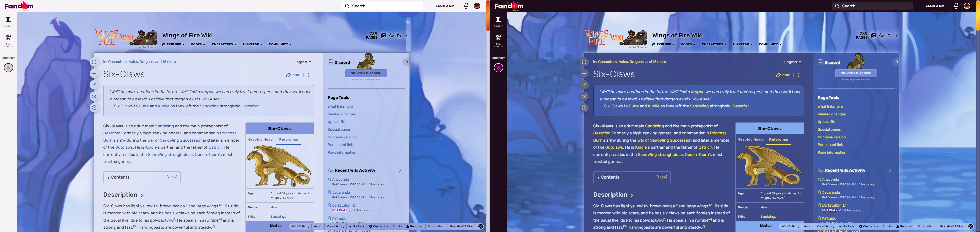
Task: Click the pencil edit side icon, dark window
Action: [x=584, y=85]
